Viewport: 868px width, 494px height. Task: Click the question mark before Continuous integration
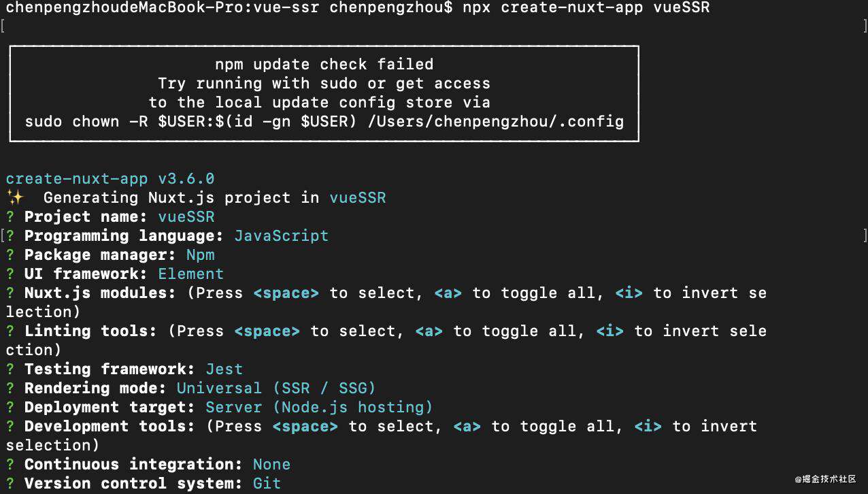[x=10, y=464]
